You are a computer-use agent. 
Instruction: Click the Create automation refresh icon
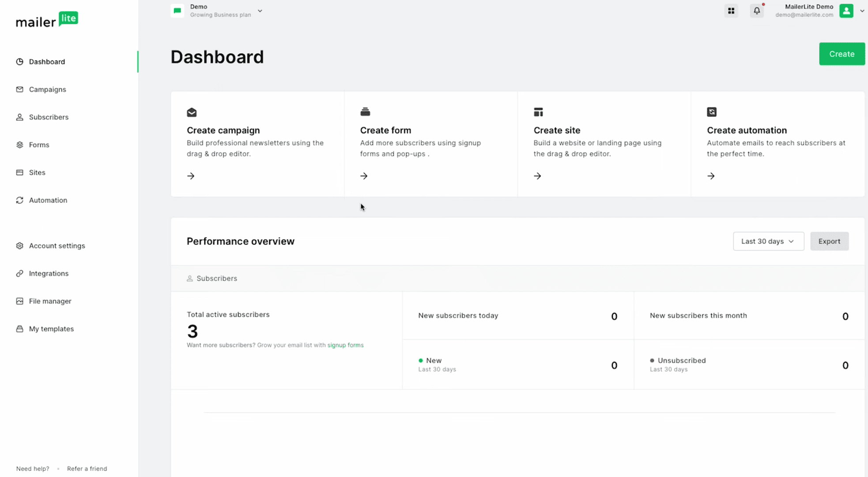click(x=712, y=112)
